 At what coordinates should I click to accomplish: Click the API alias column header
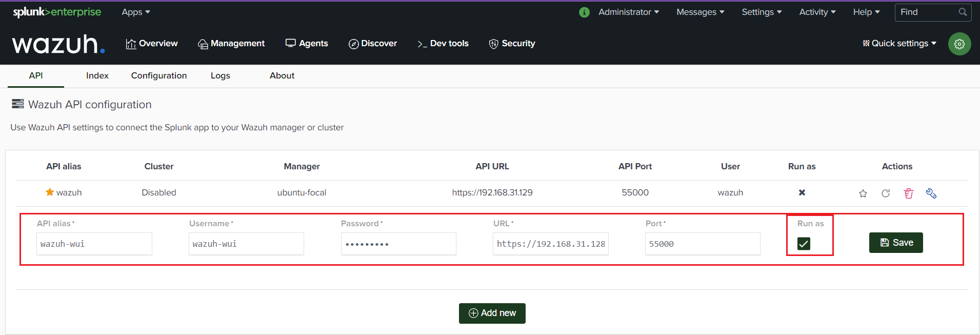point(64,166)
